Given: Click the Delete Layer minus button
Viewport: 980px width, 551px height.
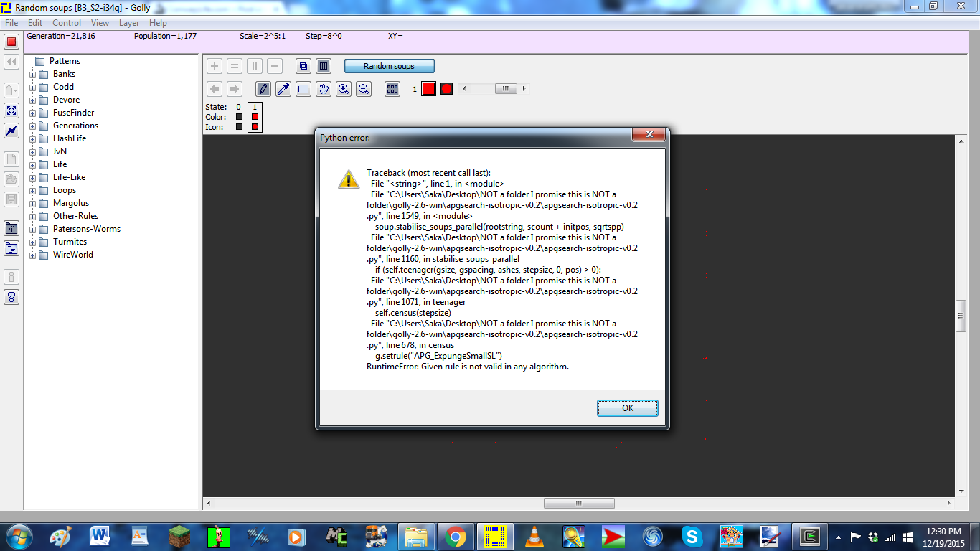Looking at the screenshot, I should (x=275, y=66).
